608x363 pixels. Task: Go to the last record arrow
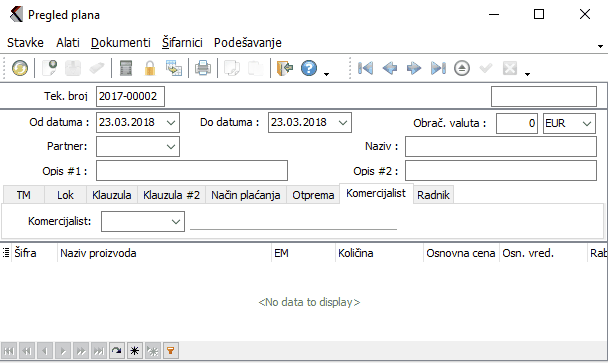coord(438,68)
